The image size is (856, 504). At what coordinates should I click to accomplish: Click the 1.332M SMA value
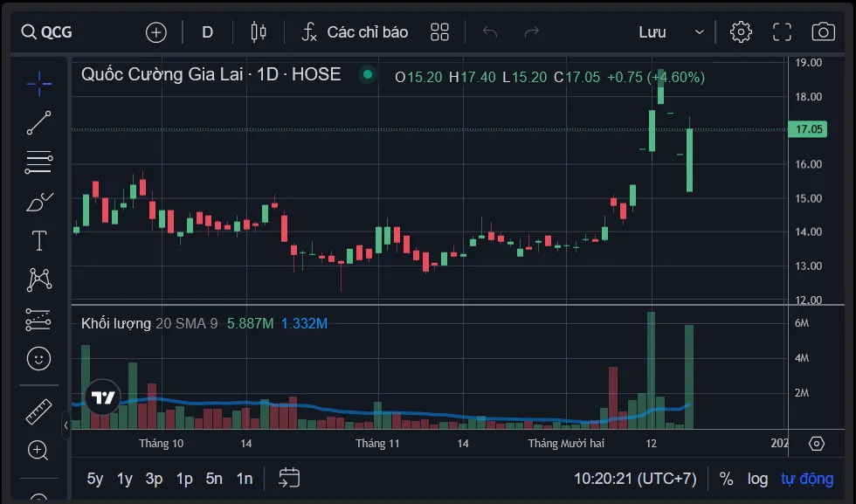tap(304, 324)
